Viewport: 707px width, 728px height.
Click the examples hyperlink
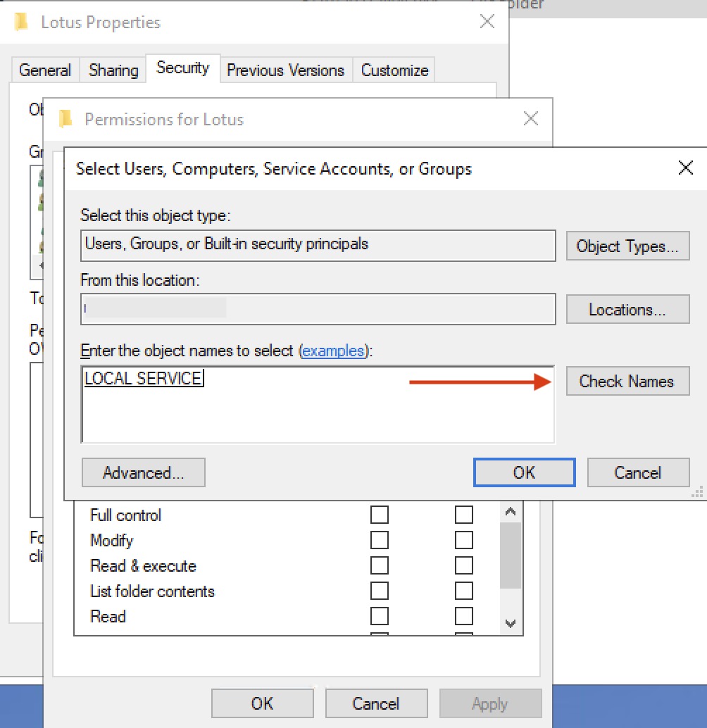pyautogui.click(x=334, y=351)
